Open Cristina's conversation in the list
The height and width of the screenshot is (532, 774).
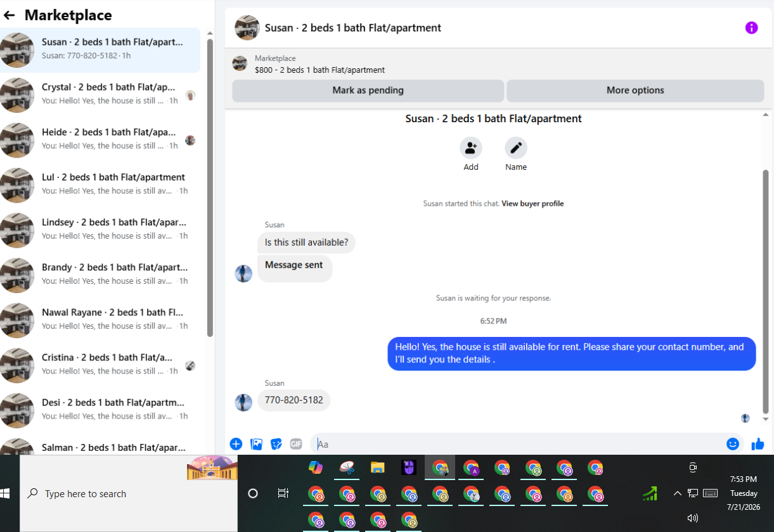[100, 365]
